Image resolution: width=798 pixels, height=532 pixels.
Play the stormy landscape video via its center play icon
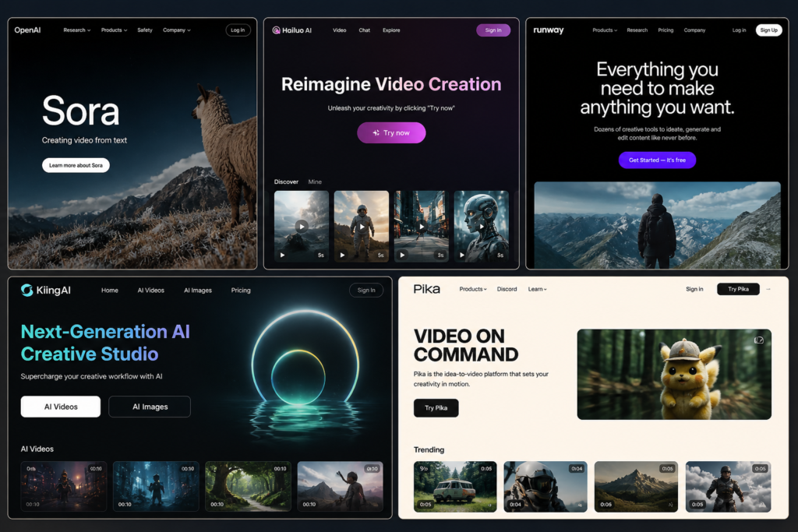pos(302,227)
